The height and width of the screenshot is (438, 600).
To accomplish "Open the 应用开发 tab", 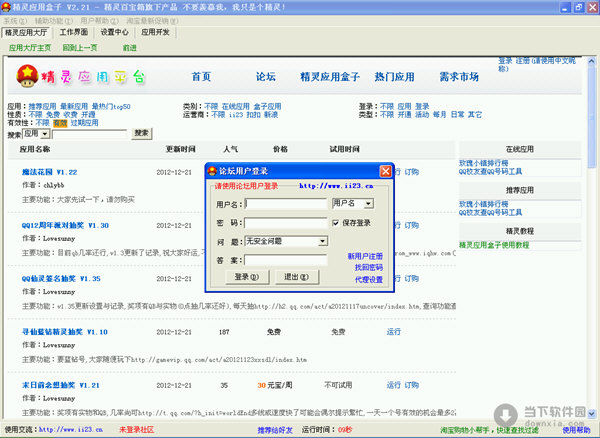I will [155, 32].
